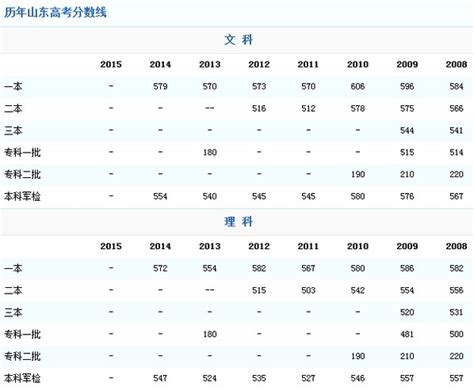Click the 理科 二本 2012 score 515

pyautogui.click(x=259, y=290)
